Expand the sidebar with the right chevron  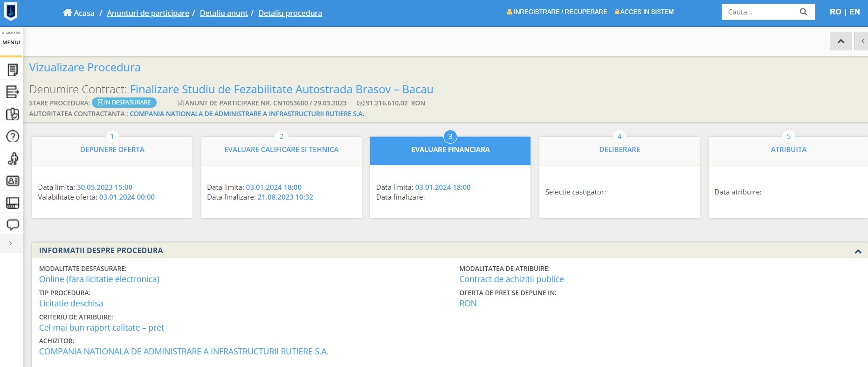click(x=10, y=243)
